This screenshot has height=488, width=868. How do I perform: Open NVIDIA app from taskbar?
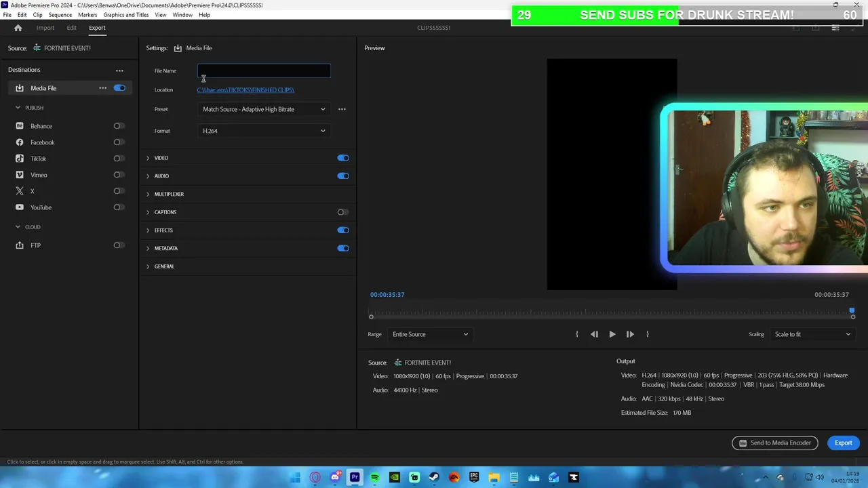(394, 477)
